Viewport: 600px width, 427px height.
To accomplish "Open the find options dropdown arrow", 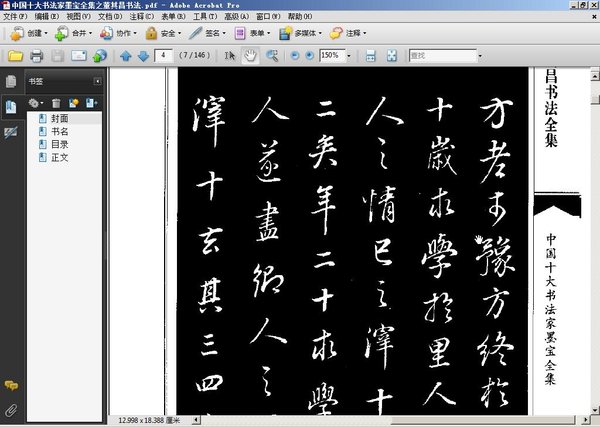I will (480, 56).
